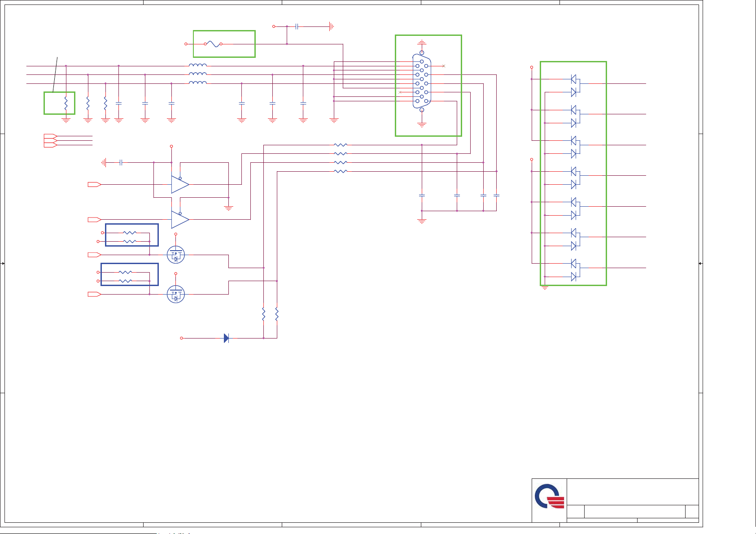756x534 pixels.
Task: Click the capacitor left of the upper buffer
Action: pyautogui.click(x=121, y=162)
